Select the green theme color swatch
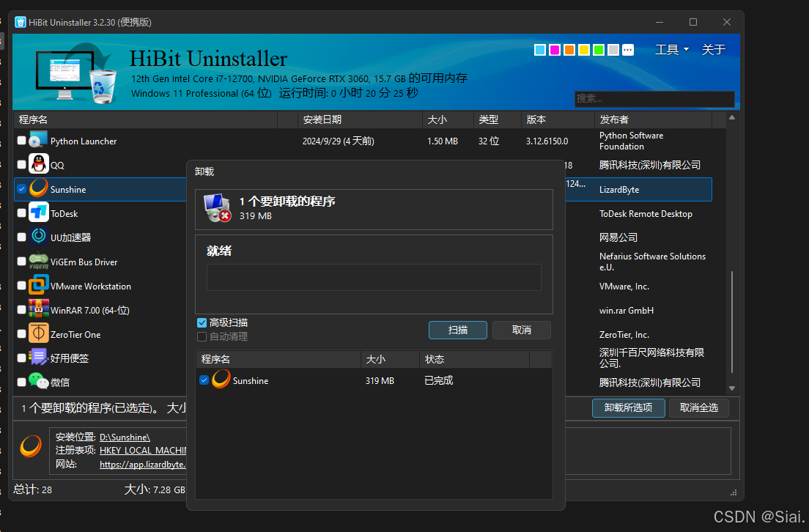This screenshot has height=532, width=809. tap(599, 50)
